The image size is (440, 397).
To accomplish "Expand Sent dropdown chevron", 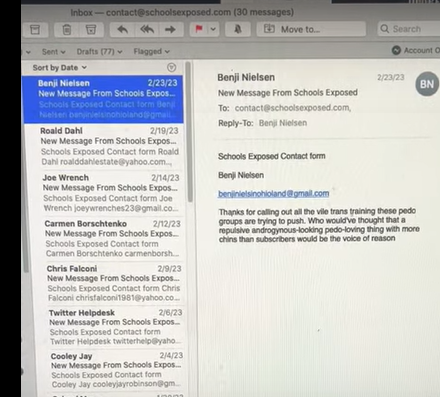I will coord(63,52).
